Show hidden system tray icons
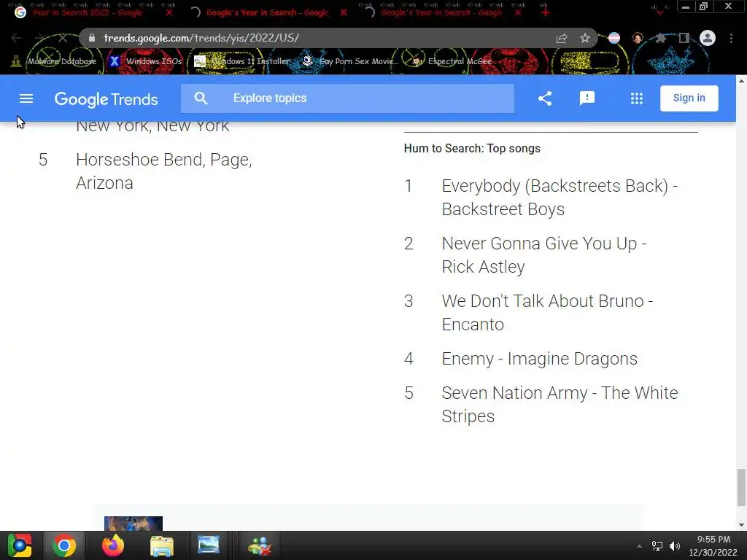The height and width of the screenshot is (560, 747). tap(639, 546)
